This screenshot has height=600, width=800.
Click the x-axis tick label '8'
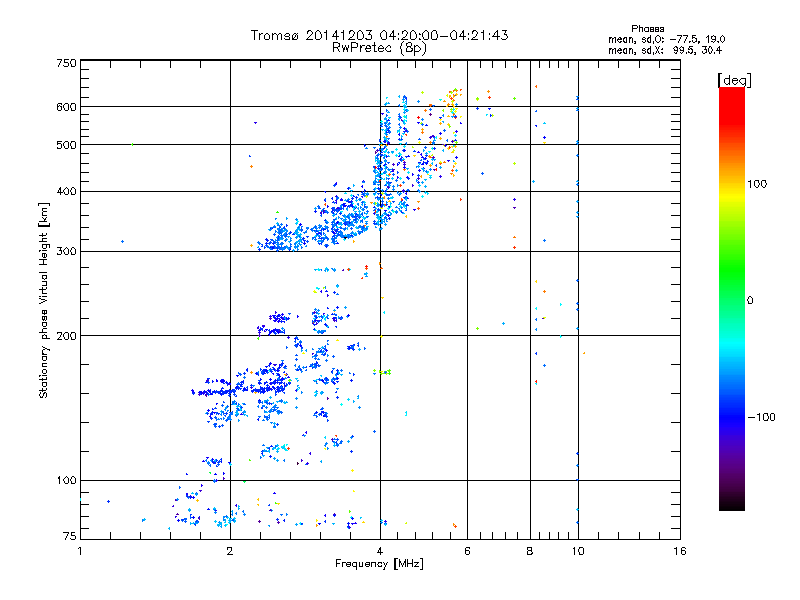[530, 551]
